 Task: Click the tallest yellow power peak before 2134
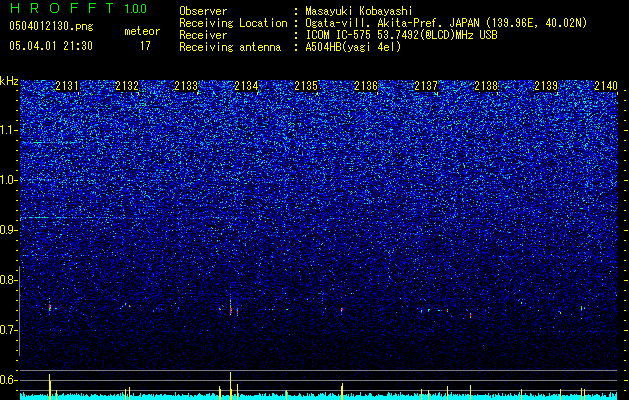pos(230,386)
